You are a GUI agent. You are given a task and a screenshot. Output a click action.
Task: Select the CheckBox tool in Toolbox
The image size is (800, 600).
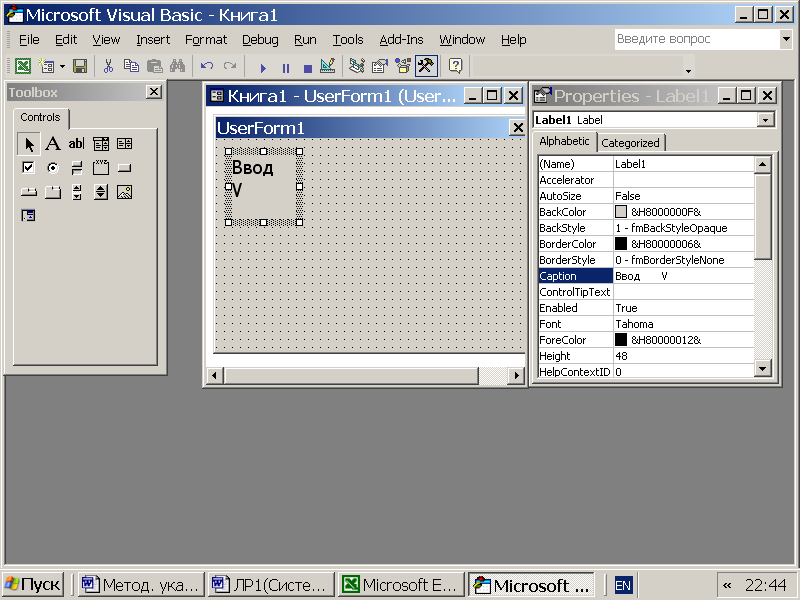(x=29, y=168)
